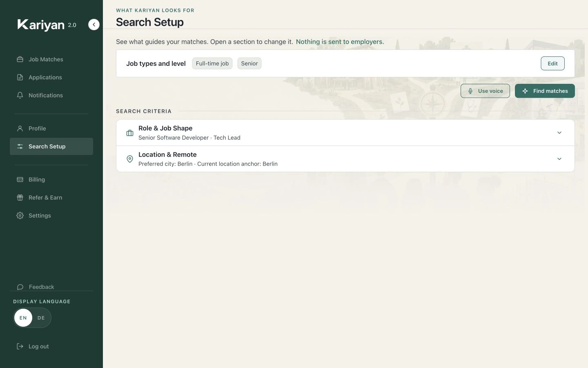Edit job types and level
Screen dimensions: 588x368
552,63
